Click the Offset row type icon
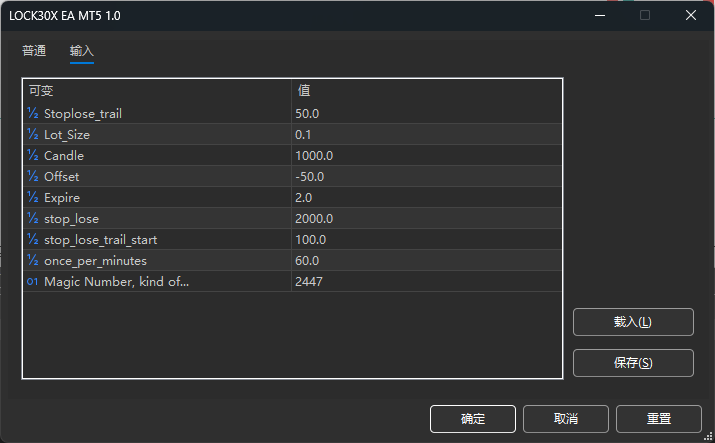The image size is (715, 443). pyautogui.click(x=33, y=176)
